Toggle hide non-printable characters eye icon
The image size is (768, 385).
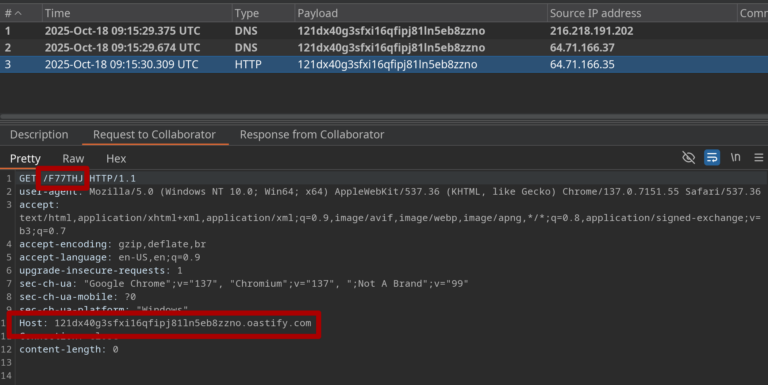point(688,157)
